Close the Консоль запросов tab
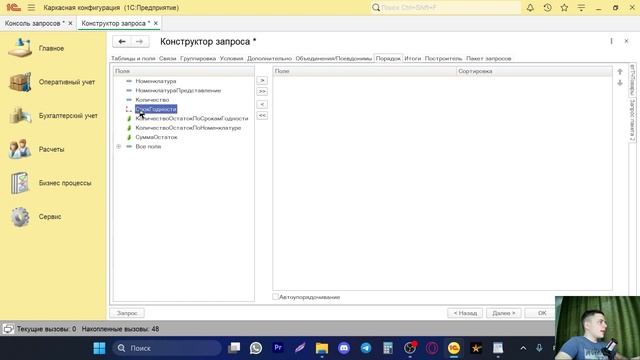This screenshot has height=360, width=640. click(70, 23)
